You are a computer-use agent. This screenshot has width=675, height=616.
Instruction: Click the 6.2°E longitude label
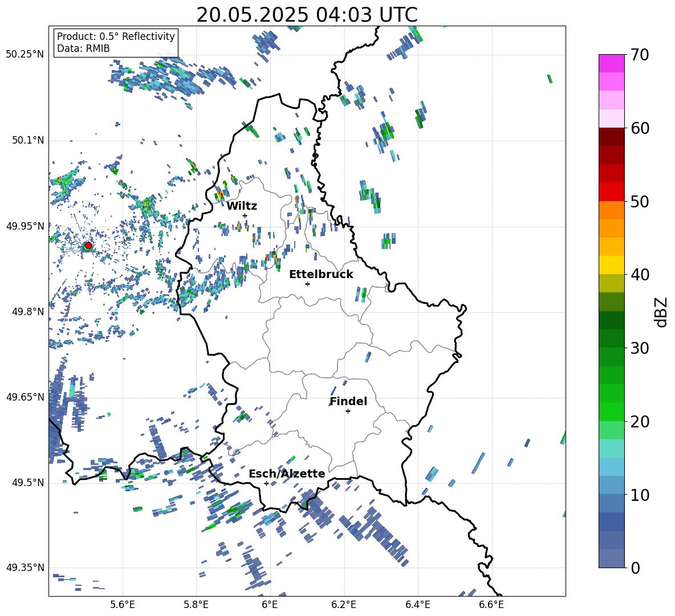point(344,605)
